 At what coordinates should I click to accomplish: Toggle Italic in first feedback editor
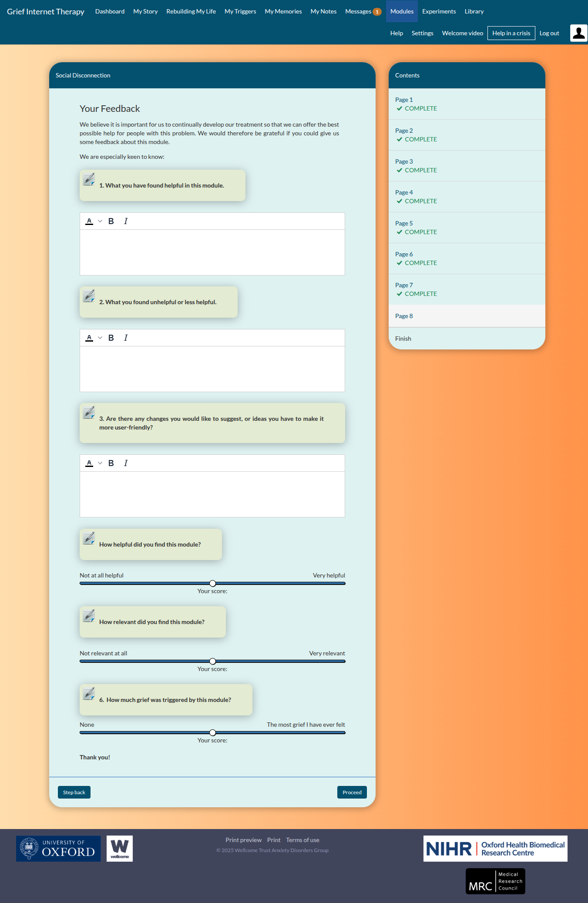[x=126, y=221]
